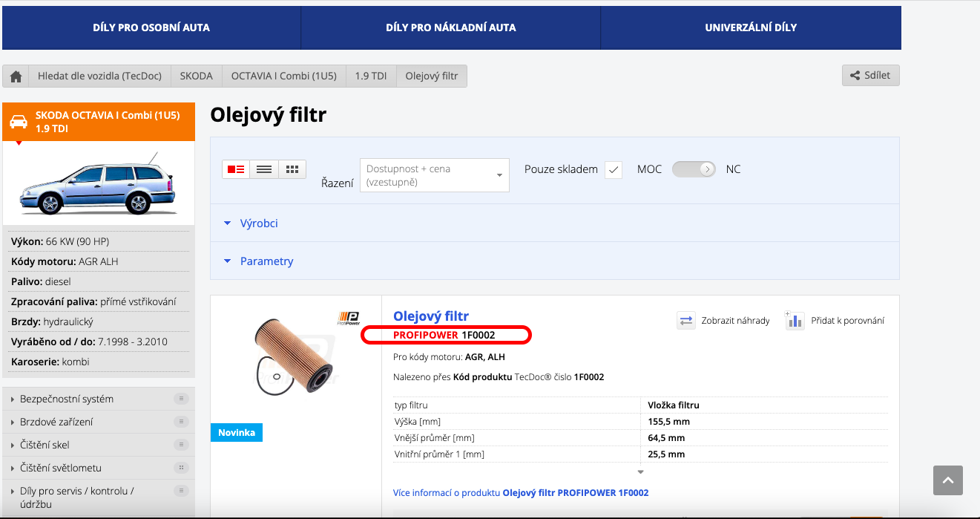Viewport: 980px width, 519px height.
Task: Click the 155,5 mm height value
Action: coord(668,422)
